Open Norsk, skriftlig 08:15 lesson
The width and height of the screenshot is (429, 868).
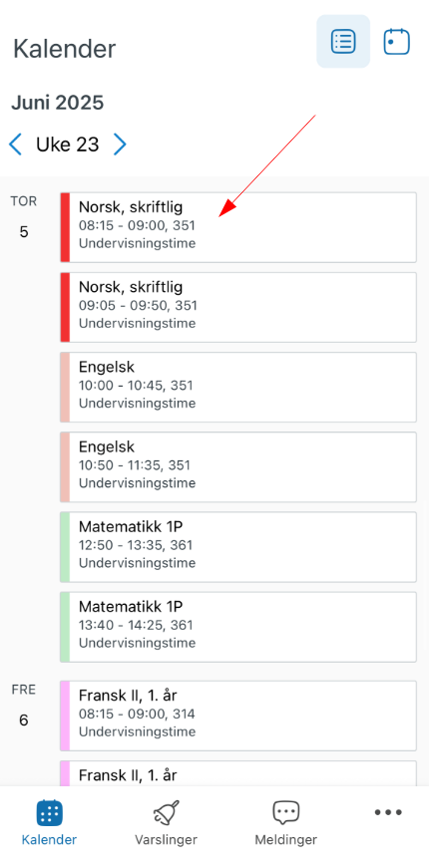point(238,227)
